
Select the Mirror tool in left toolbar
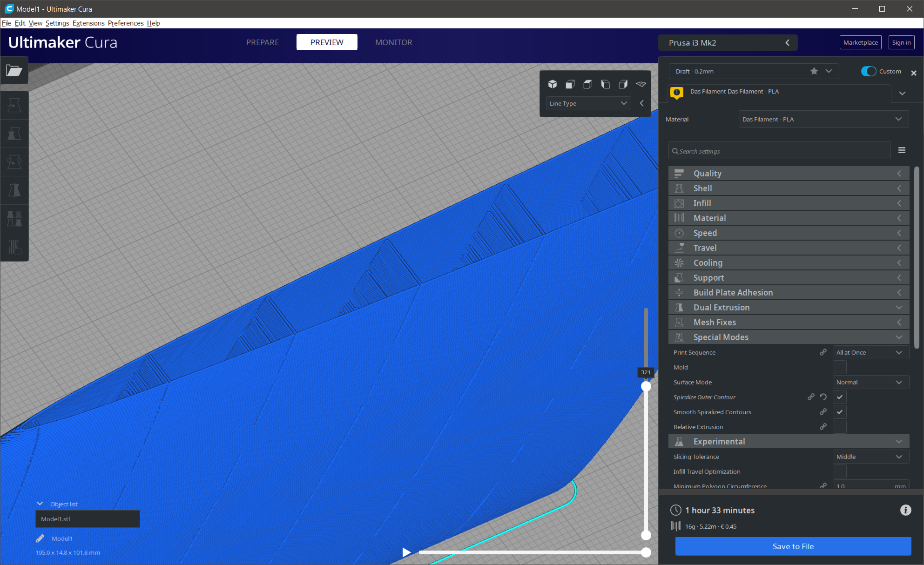point(14,190)
